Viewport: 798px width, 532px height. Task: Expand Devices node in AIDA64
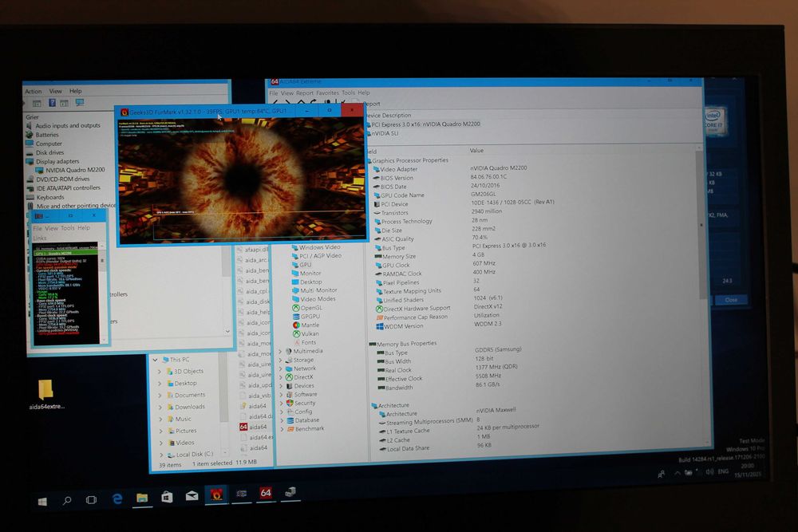pos(281,386)
